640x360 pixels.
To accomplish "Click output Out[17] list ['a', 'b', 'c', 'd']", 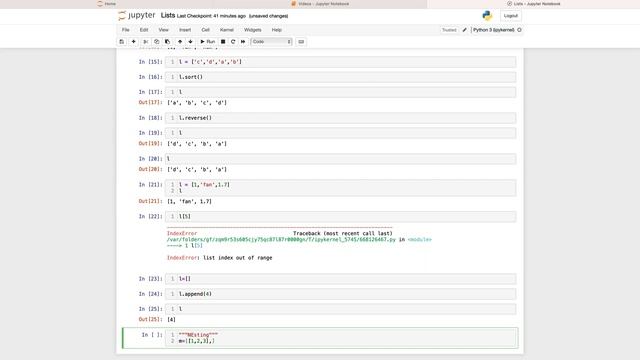I will point(197,102).
